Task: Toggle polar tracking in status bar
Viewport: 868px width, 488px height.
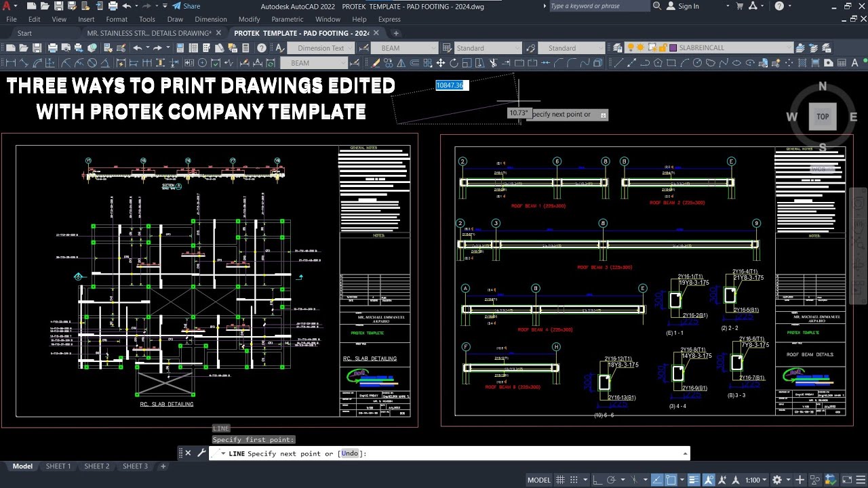Action: 612,480
